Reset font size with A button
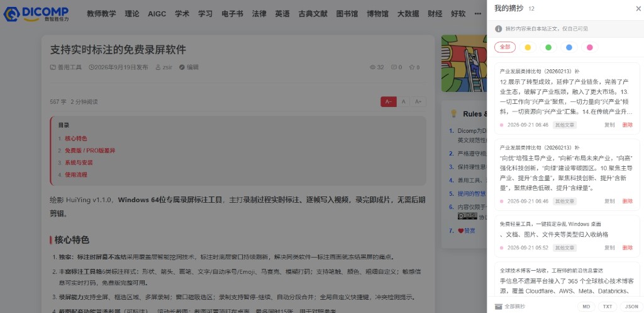 pyautogui.click(x=404, y=101)
